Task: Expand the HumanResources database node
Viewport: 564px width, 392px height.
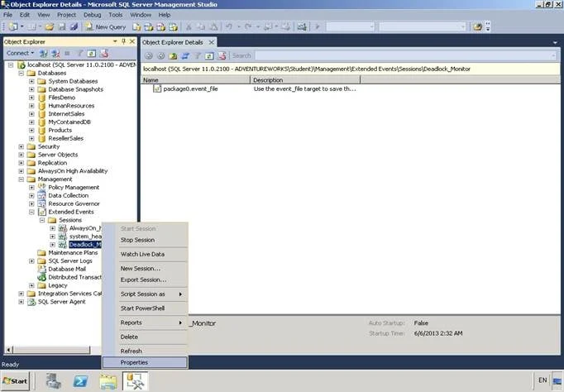Action: tap(31, 106)
